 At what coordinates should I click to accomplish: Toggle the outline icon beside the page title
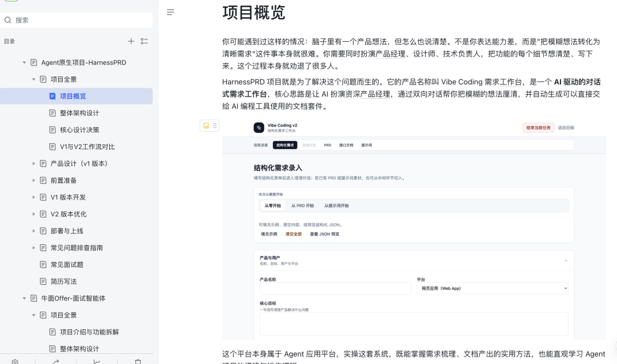click(x=170, y=12)
